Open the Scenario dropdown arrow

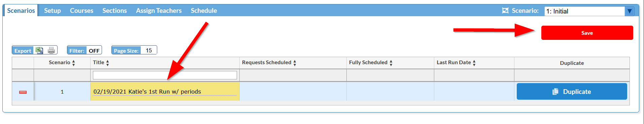(630, 11)
